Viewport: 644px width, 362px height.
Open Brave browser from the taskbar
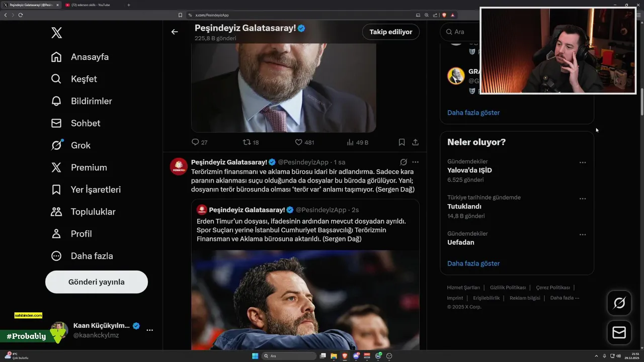coord(345,356)
